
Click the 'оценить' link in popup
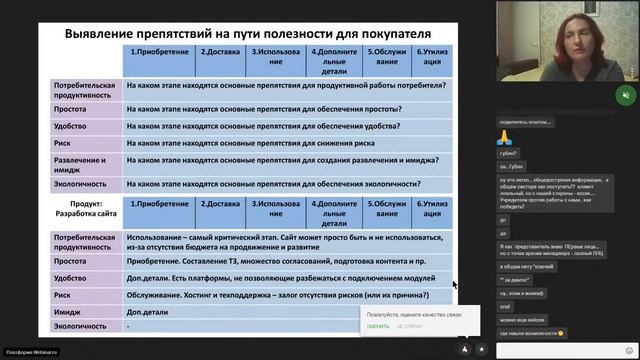(378, 326)
